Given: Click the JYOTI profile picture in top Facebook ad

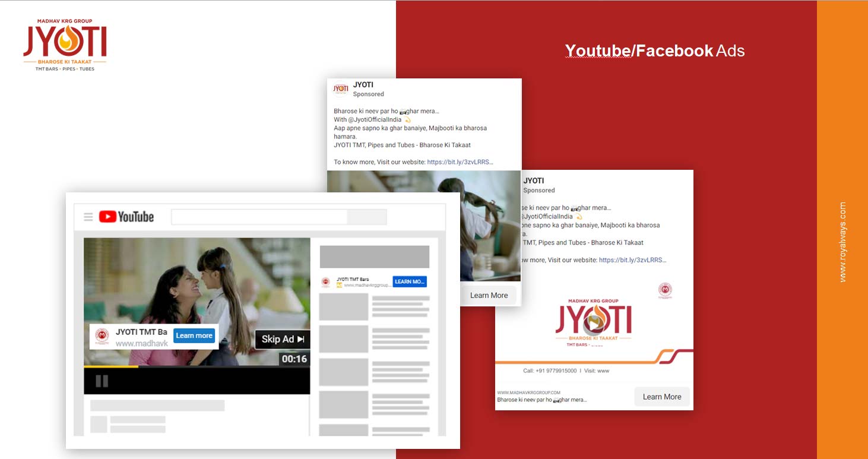Looking at the screenshot, I should point(341,88).
